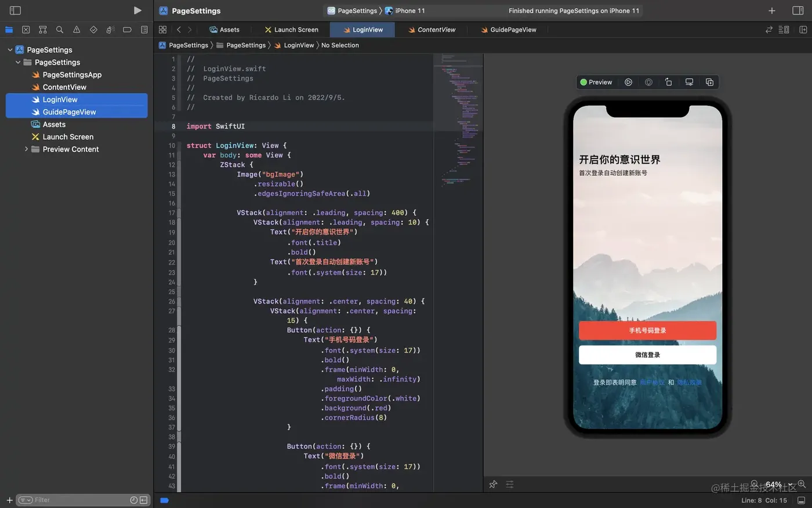Zoom in the preview canvas
This screenshot has width=812, height=508.
tap(802, 484)
